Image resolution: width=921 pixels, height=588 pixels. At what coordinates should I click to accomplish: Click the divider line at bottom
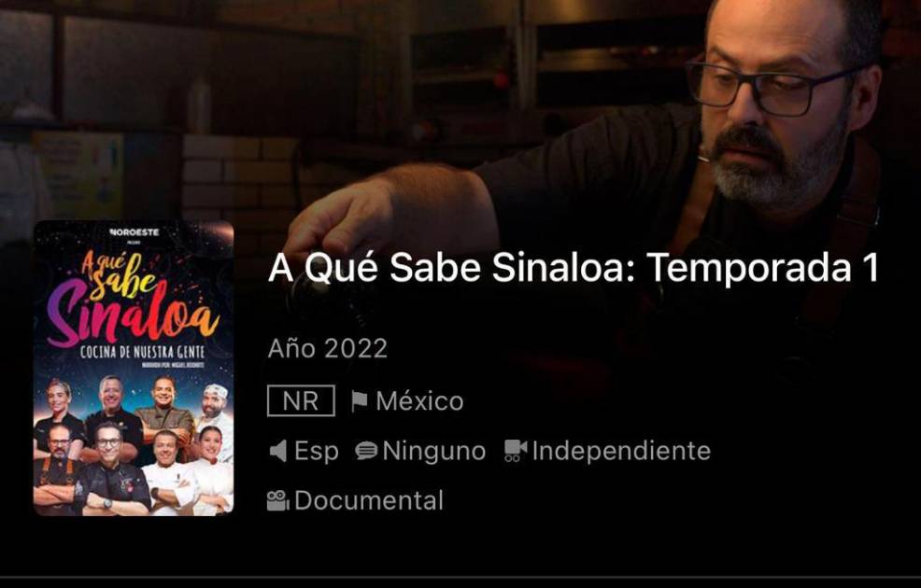460,577
